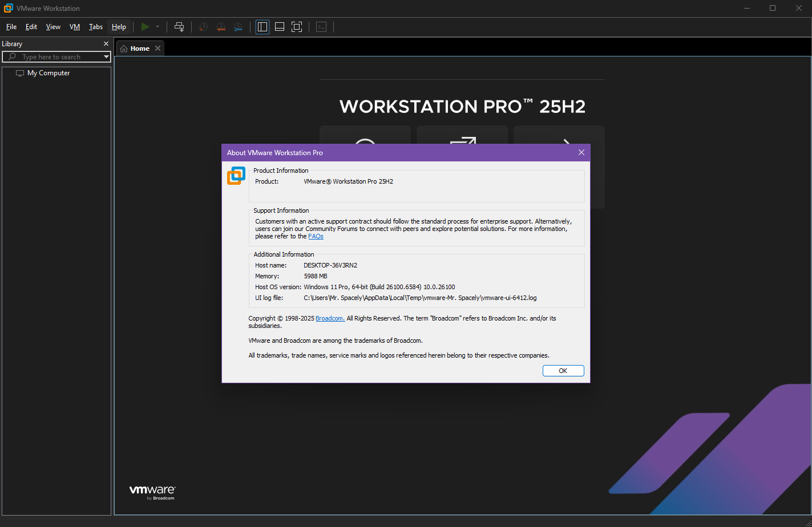Click the console view toolbar icon
Screen dimensions: 812x527
pyautogui.click(x=321, y=27)
